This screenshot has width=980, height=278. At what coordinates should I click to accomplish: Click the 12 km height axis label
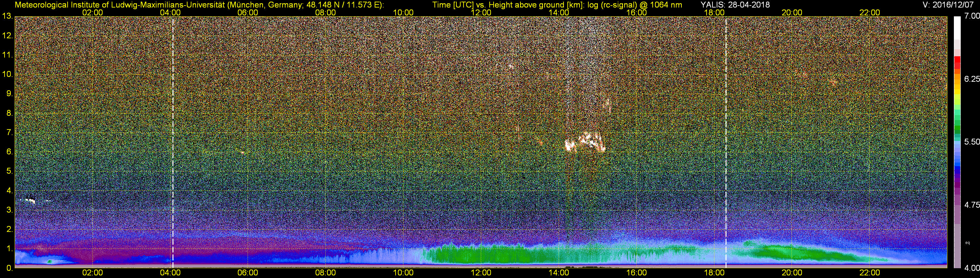click(x=7, y=35)
